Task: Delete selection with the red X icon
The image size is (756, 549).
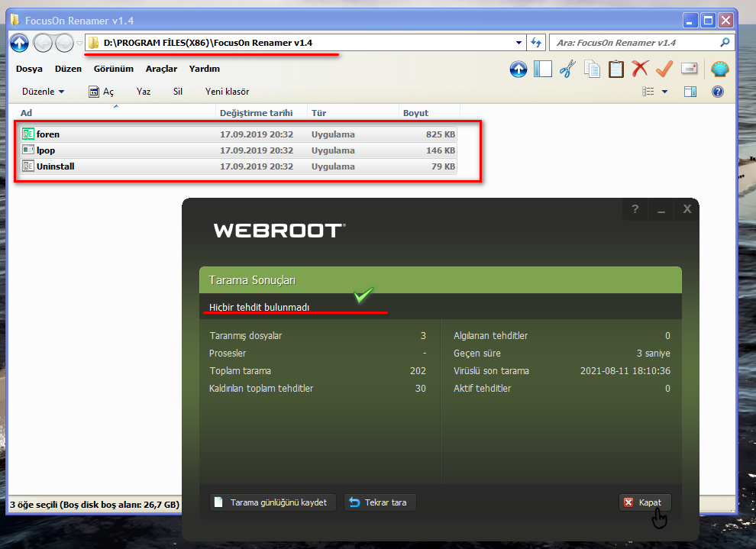Action: (x=640, y=69)
